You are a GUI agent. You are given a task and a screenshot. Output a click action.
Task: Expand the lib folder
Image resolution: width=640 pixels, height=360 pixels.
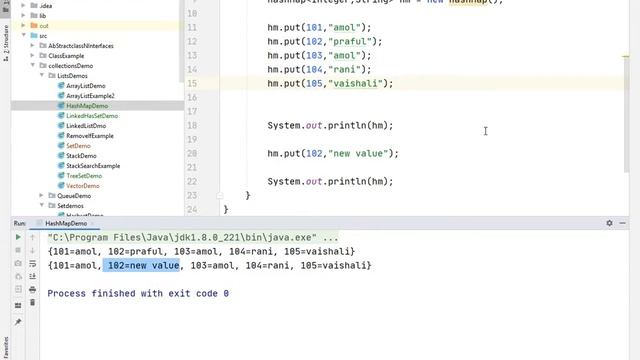click(23, 16)
